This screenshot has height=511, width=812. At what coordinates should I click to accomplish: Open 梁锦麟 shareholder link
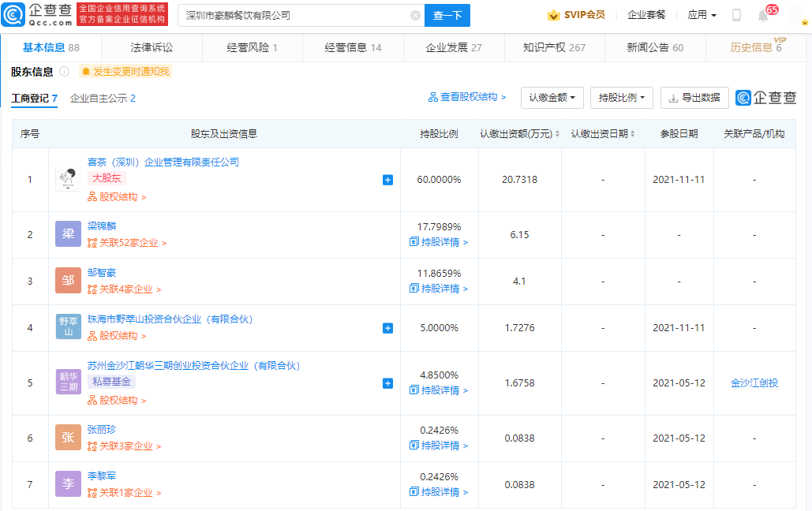pos(102,226)
